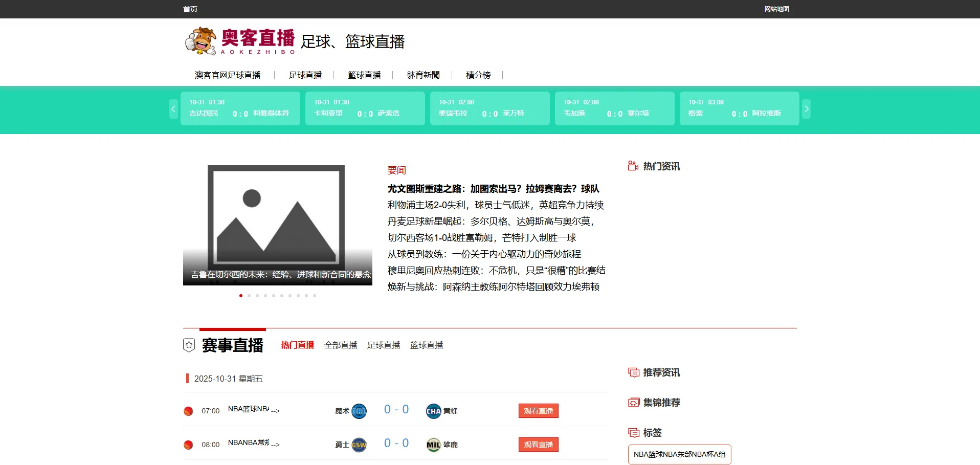Screen dimensions: 980x465
Task: Click the Orlando Magic team logo
Action: click(359, 411)
